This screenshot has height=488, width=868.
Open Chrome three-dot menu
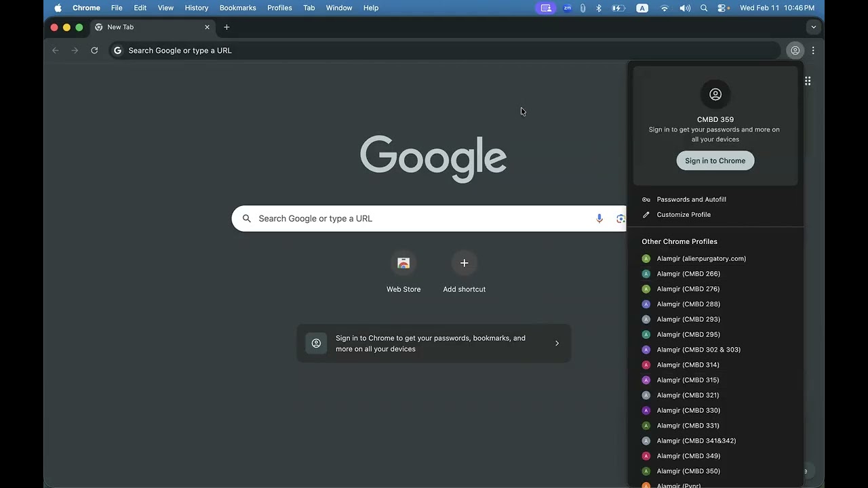pos(813,50)
